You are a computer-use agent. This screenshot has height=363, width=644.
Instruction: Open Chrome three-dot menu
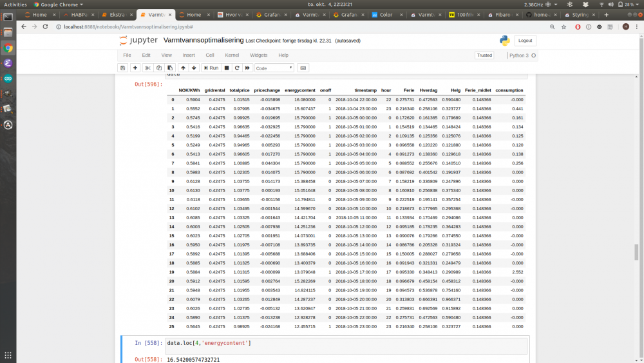coord(637,26)
